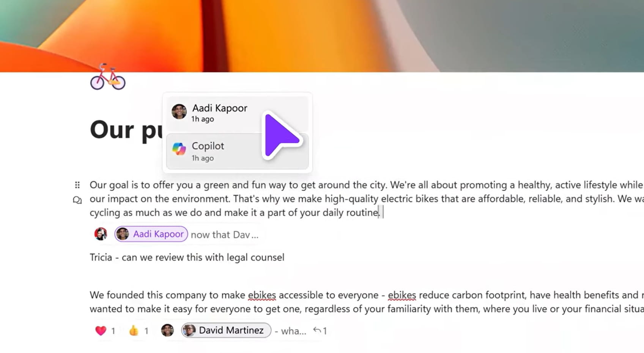
Task: Click the purple Aadi Kapoor mention chip
Action: pyautogui.click(x=151, y=234)
